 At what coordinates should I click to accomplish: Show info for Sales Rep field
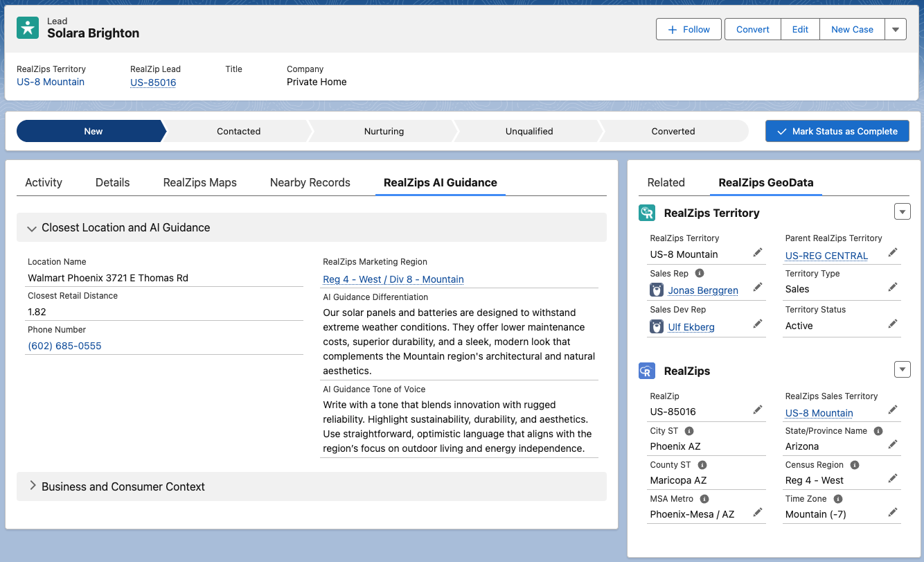tap(700, 274)
